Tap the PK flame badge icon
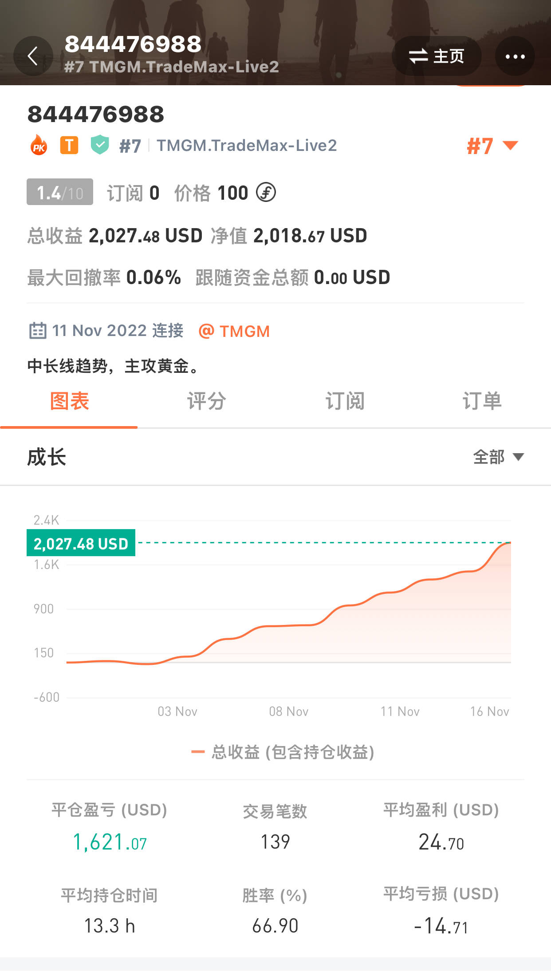Image resolution: width=551 pixels, height=980 pixels. point(39,145)
